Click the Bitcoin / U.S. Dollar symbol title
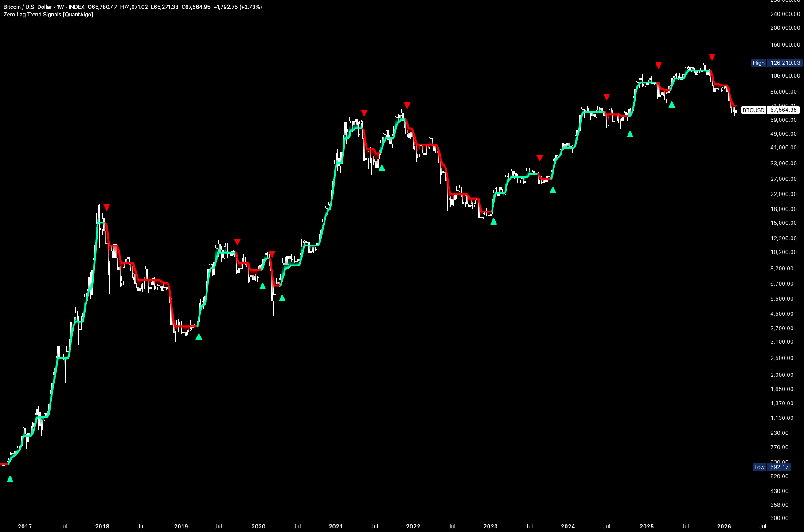 pyautogui.click(x=28, y=7)
